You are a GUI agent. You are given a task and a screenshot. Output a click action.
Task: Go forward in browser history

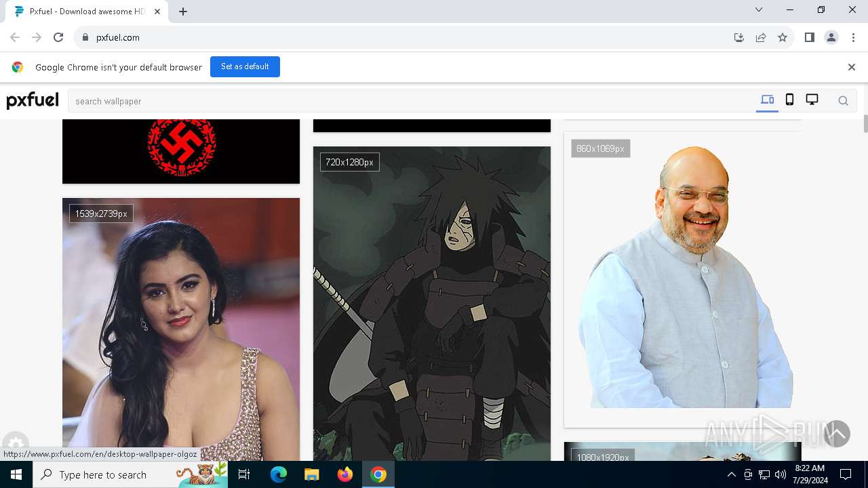(37, 37)
